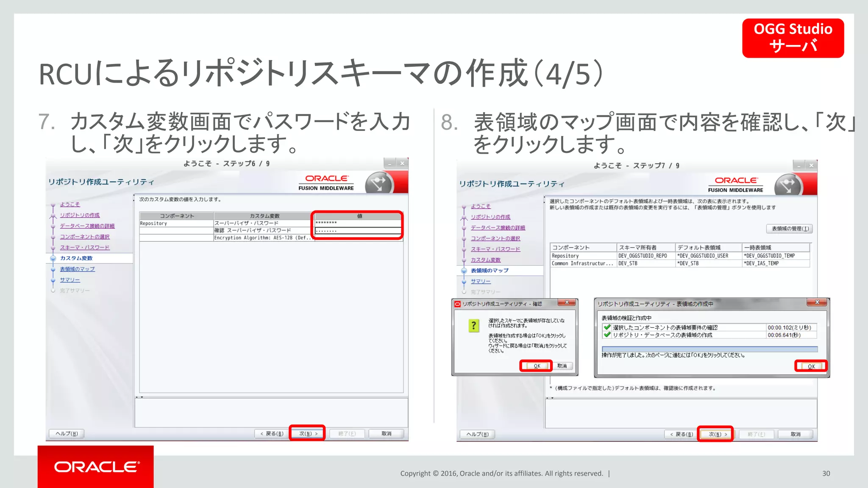The image size is (868, 488).
Task: Go to スキーマ・パスワード in Step 6 navigation
Action: (85, 247)
